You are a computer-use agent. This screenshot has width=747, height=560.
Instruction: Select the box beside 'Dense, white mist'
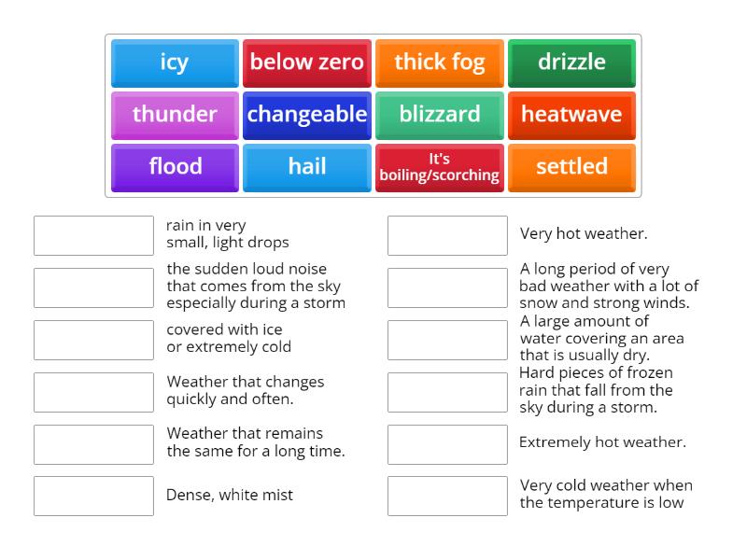click(92, 496)
